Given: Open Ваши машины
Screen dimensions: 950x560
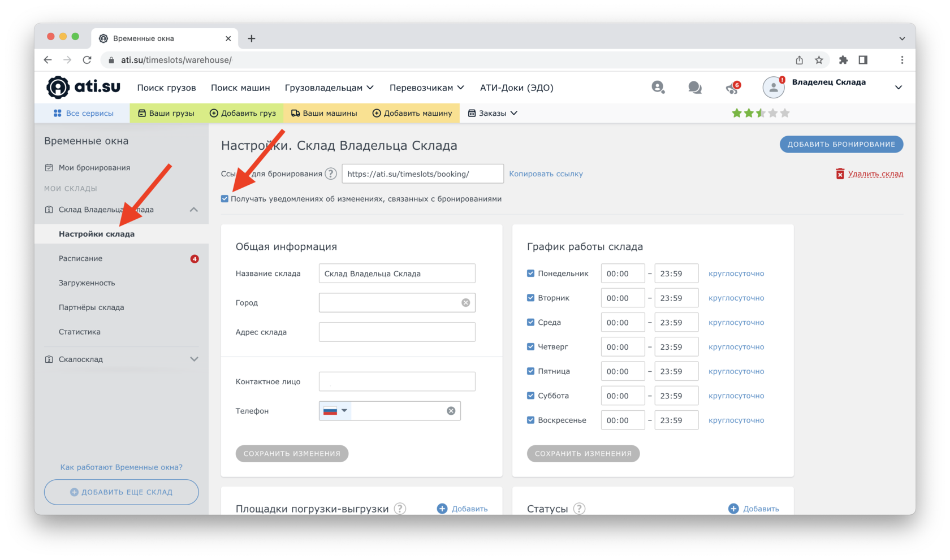Looking at the screenshot, I should pyautogui.click(x=324, y=113).
